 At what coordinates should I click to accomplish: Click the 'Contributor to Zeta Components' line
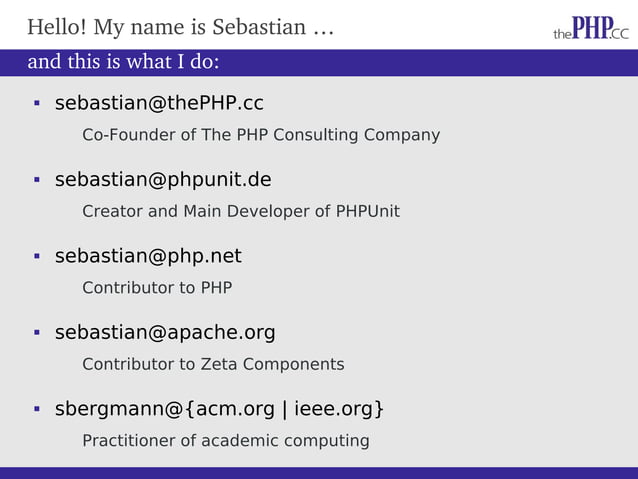pyautogui.click(x=213, y=364)
